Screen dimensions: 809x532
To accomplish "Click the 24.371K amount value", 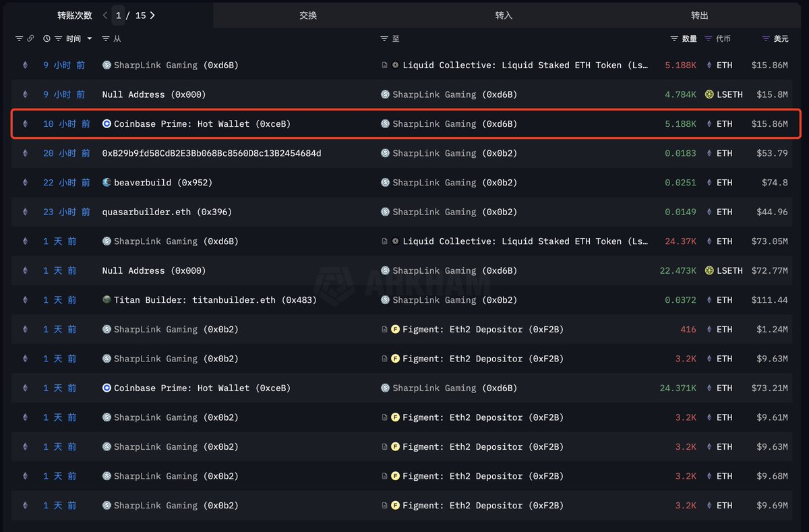I will pos(678,388).
